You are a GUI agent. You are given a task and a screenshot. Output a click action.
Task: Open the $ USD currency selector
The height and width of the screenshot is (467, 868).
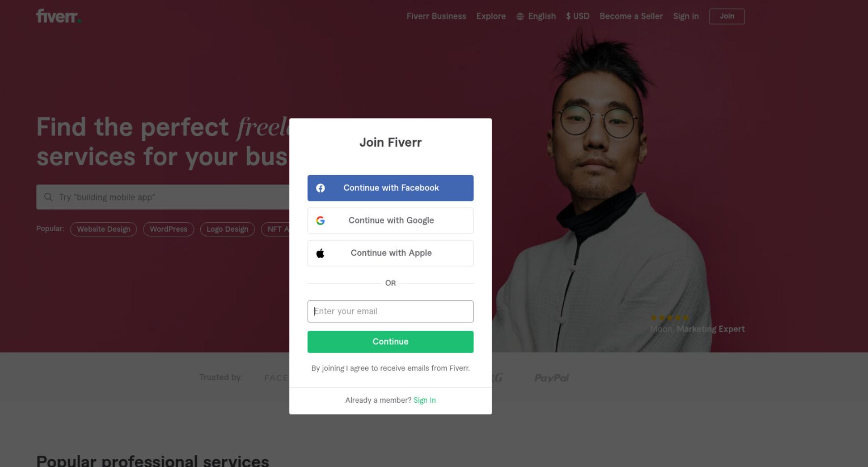click(x=578, y=16)
